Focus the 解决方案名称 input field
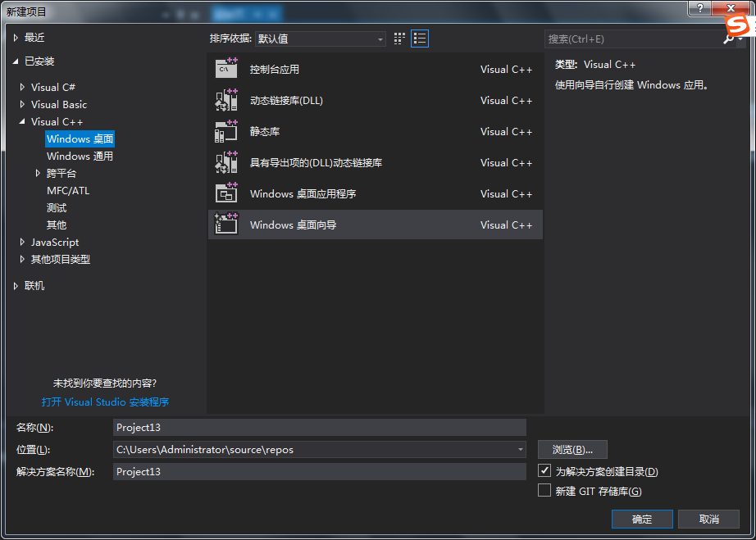 (x=320, y=472)
